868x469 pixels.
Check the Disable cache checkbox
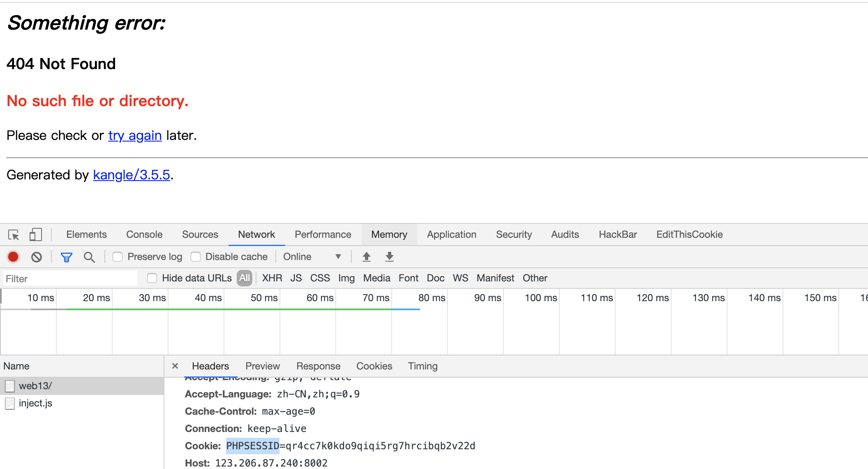196,257
